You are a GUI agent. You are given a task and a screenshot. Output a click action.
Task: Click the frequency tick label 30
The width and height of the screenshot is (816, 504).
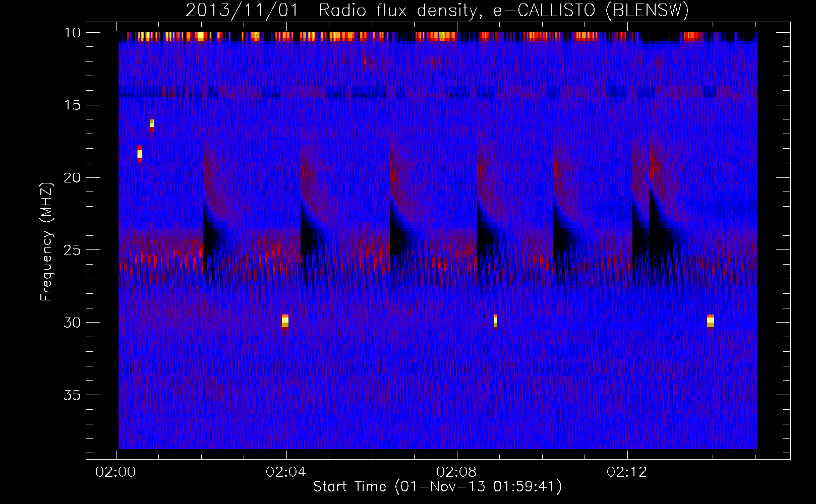pyautogui.click(x=72, y=323)
